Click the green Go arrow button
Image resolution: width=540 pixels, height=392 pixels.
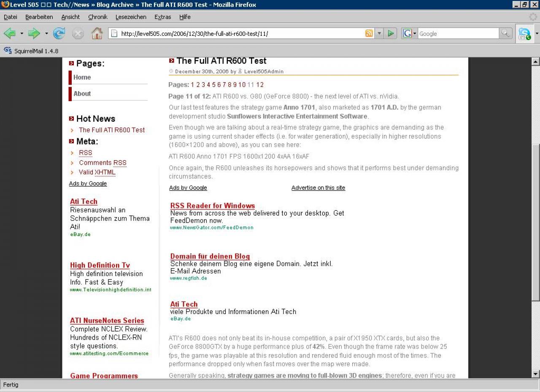click(391, 33)
